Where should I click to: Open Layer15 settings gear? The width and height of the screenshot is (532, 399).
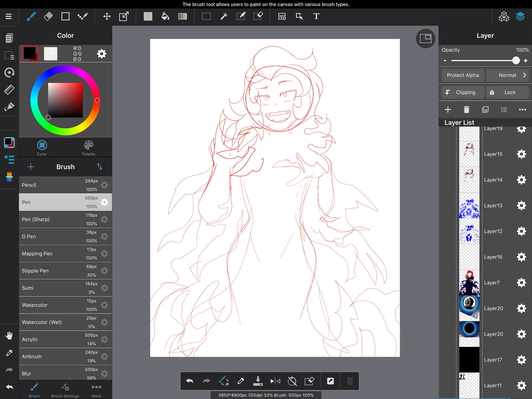(521, 154)
